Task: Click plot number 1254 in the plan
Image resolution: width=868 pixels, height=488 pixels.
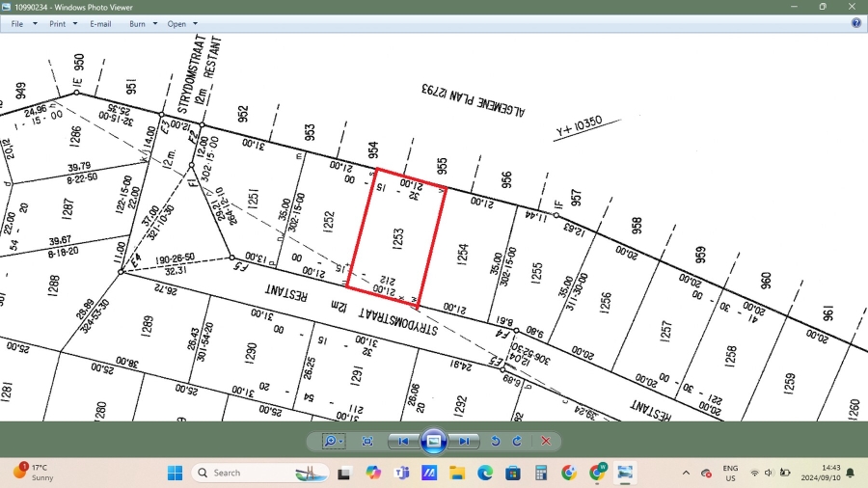Action: pos(462,255)
